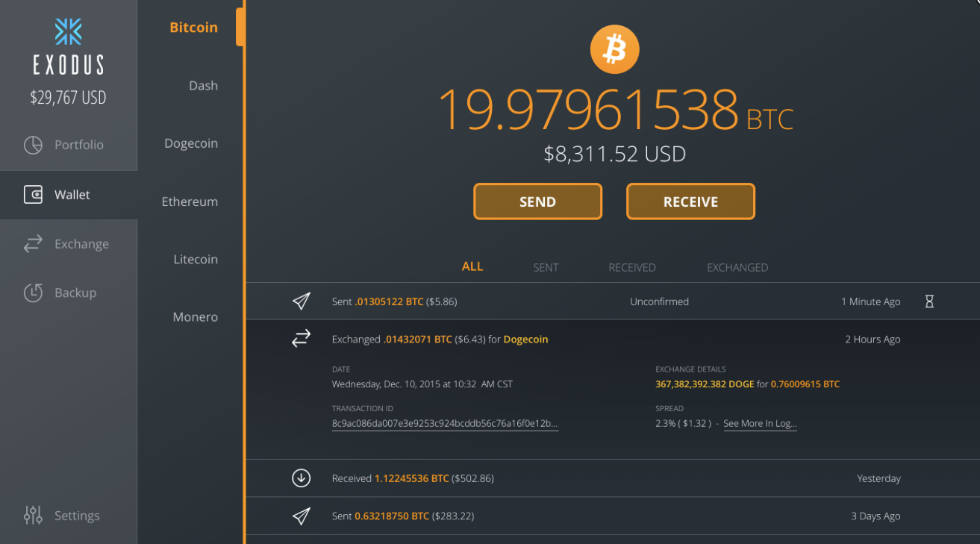980x544 pixels.
Task: Click the SEND button
Action: [537, 201]
